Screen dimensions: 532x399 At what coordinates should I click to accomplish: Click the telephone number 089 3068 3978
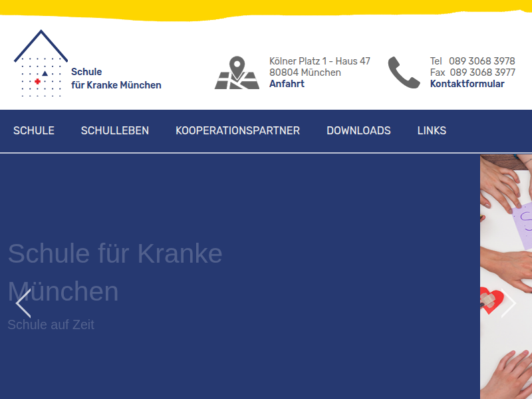pos(481,61)
